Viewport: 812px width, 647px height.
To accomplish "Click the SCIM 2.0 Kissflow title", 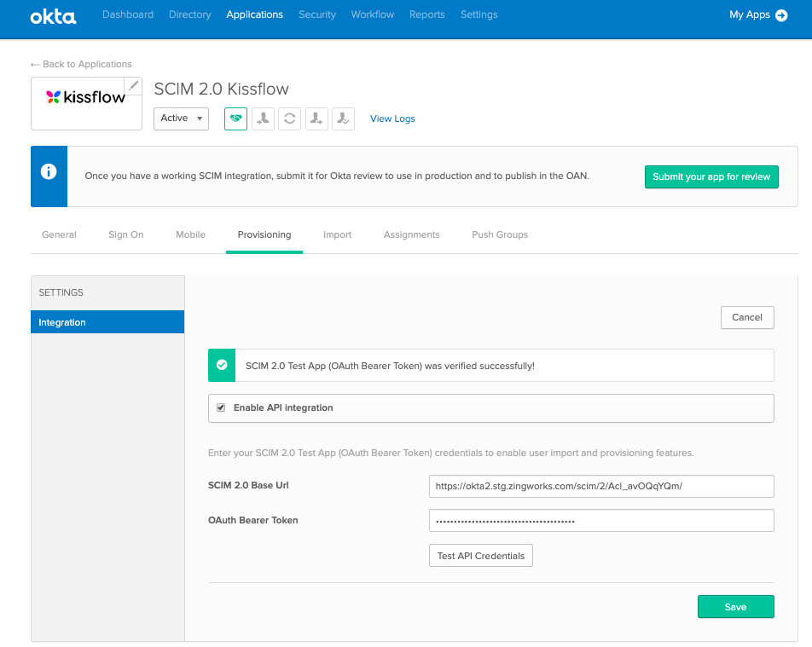I will tap(221, 89).
